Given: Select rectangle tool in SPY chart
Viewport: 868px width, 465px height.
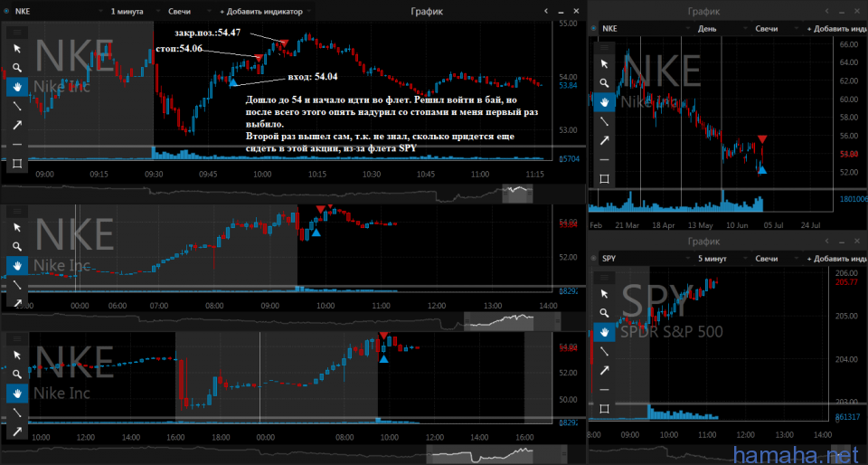Looking at the screenshot, I should tap(605, 409).
